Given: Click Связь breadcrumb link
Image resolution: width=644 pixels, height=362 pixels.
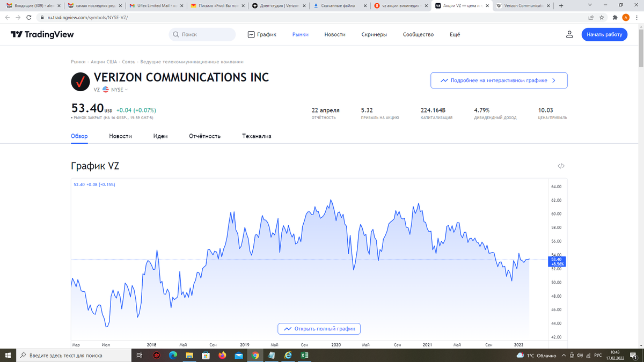Looking at the screenshot, I should click(129, 62).
